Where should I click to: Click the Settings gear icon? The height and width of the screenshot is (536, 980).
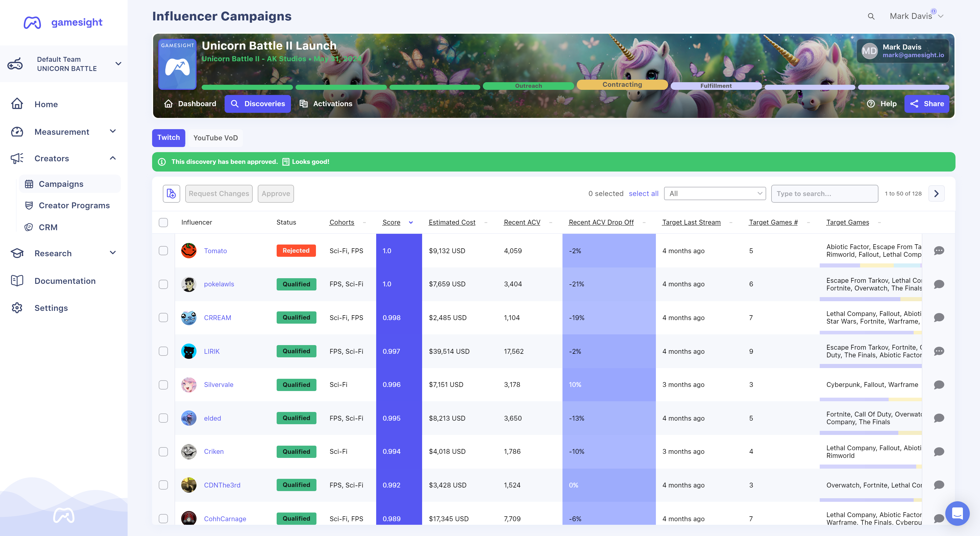(x=17, y=308)
